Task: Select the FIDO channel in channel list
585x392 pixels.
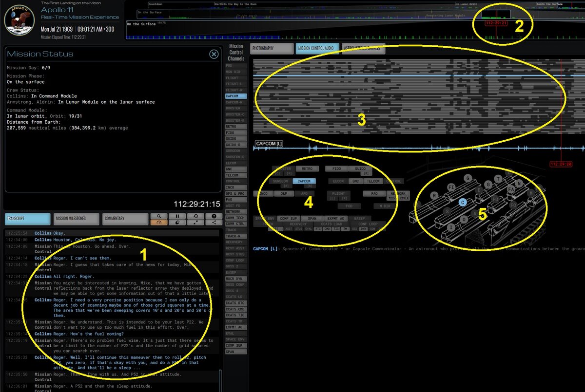Action: pos(236,132)
